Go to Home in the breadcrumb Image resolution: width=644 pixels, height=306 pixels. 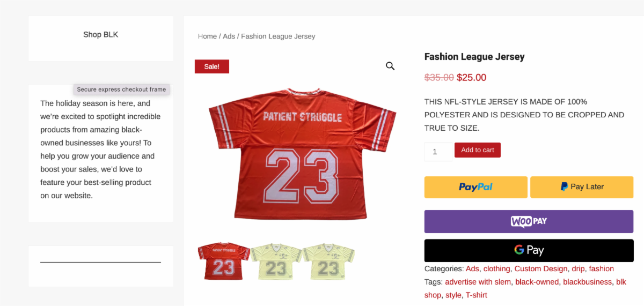207,36
